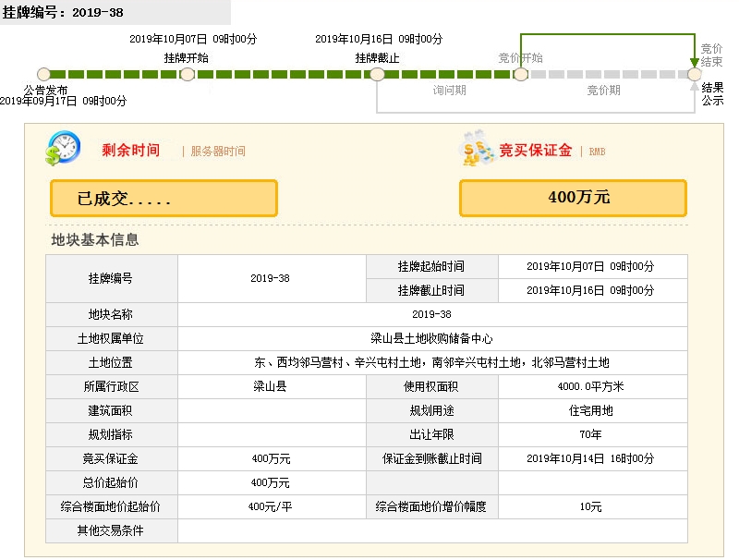Click the 挂牌截止时间 label cell

click(x=432, y=290)
